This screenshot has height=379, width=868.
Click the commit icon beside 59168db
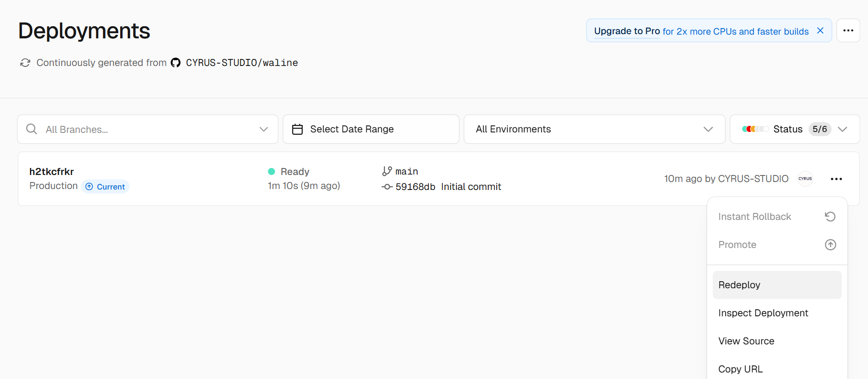[x=387, y=187]
